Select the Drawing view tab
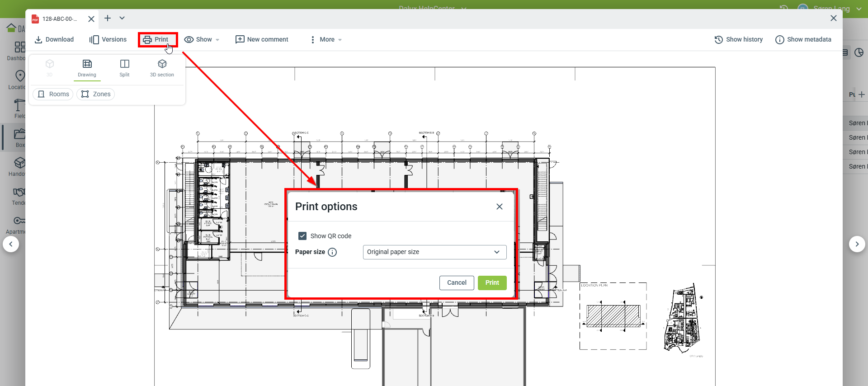Screen dimensions: 868x386 (87, 68)
